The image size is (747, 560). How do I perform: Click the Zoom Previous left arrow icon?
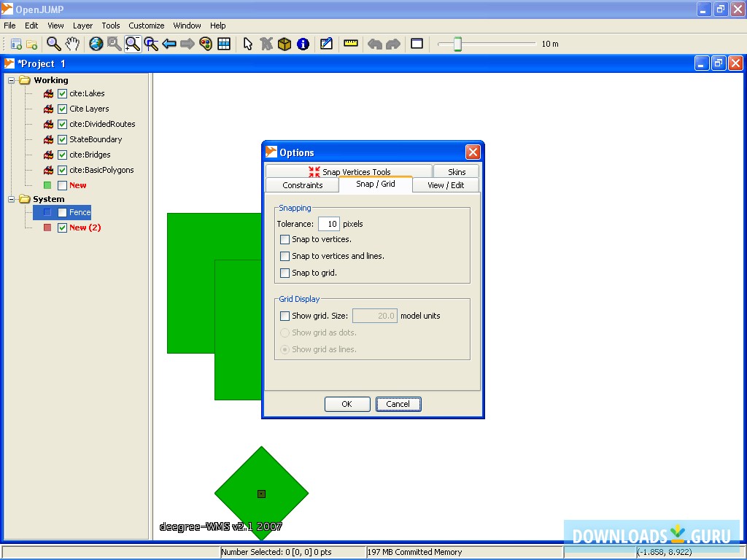pyautogui.click(x=169, y=44)
